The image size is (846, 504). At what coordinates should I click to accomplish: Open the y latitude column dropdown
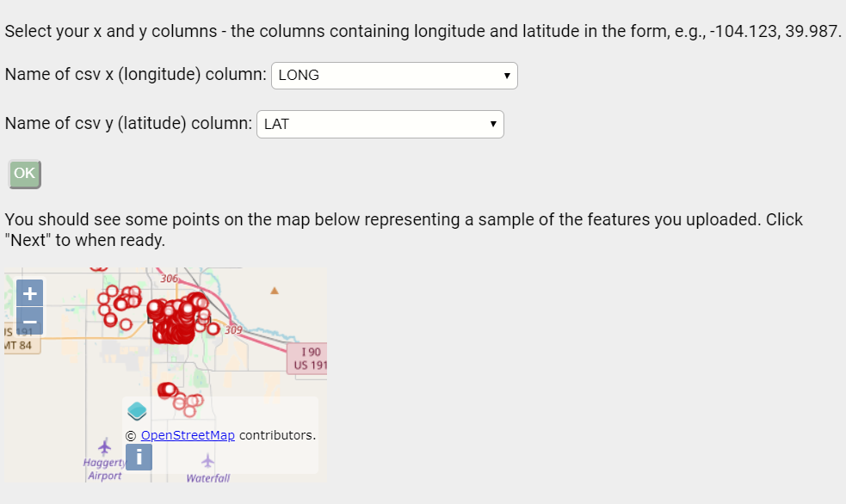click(x=380, y=124)
